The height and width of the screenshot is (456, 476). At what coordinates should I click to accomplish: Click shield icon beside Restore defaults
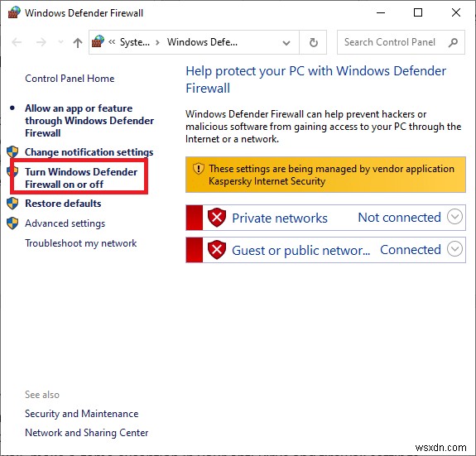12,204
